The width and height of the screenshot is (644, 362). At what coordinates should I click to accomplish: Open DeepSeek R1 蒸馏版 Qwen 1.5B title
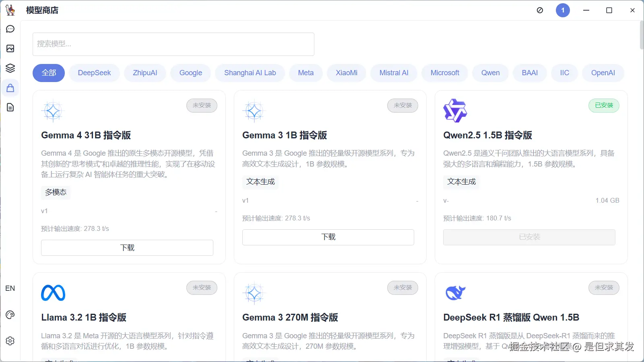pyautogui.click(x=511, y=317)
